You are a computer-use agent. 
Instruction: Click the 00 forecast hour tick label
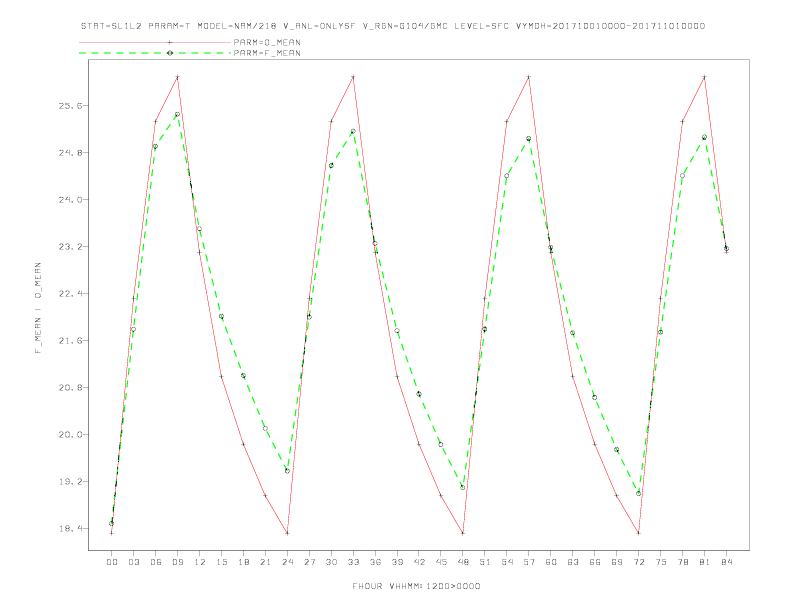click(112, 562)
